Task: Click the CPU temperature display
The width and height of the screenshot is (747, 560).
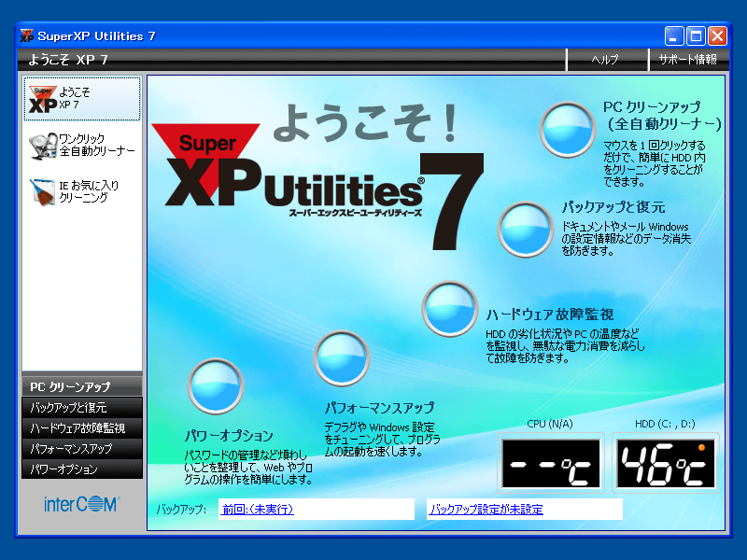Action: (551, 463)
